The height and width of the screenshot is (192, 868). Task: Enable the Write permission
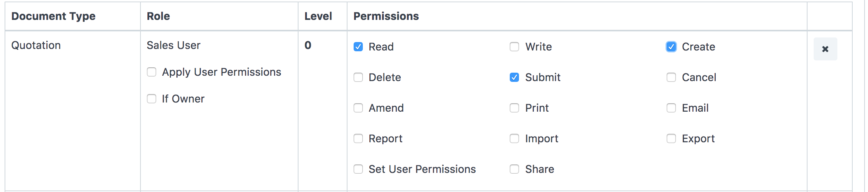(514, 47)
